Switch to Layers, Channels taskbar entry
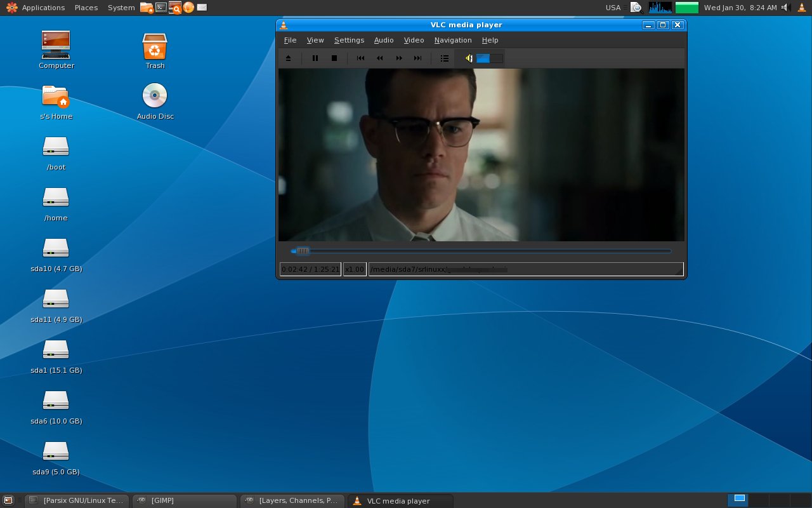This screenshot has height=508, width=812. 292,500
